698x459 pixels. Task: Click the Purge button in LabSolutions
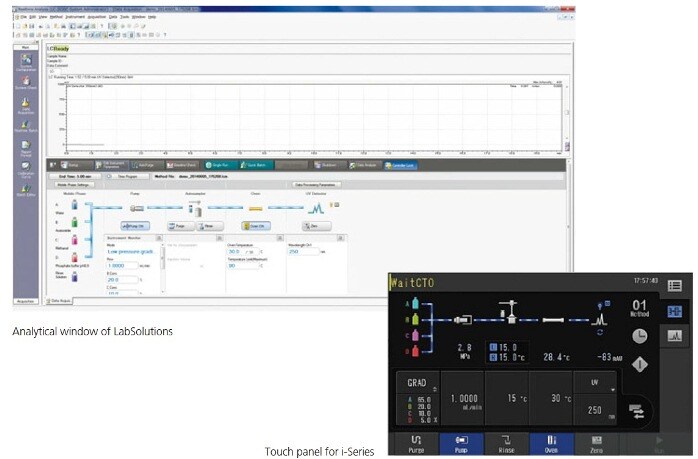(x=180, y=226)
